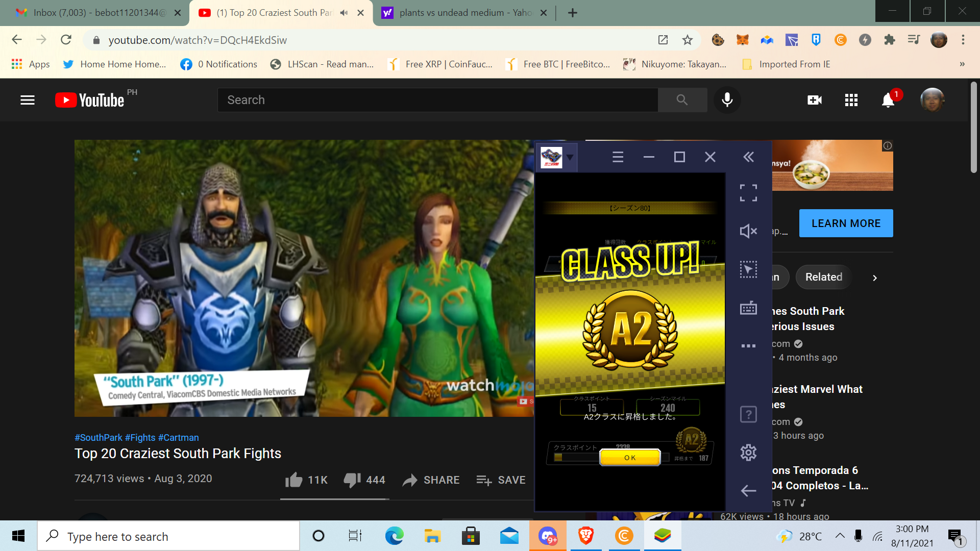Open the emulator hamburger menu
The height and width of the screenshot is (551, 980).
618,157
